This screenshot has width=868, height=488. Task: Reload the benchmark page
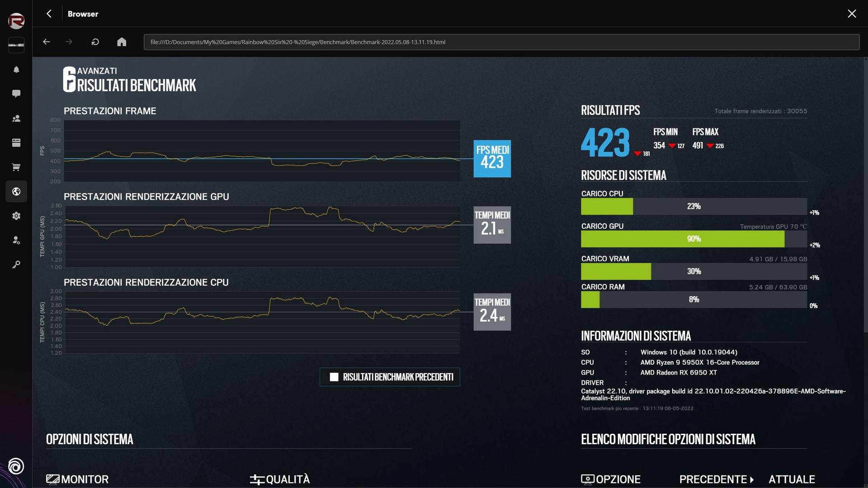(95, 42)
